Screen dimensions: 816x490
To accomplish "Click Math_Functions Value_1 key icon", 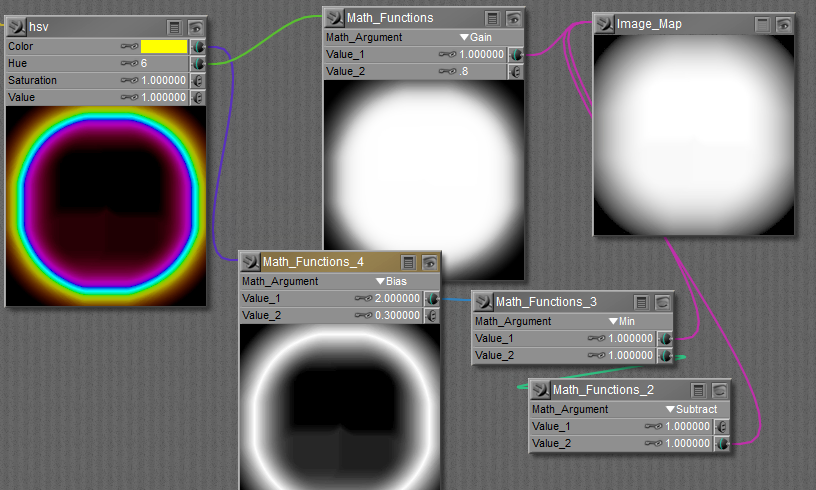I will tap(448, 54).
